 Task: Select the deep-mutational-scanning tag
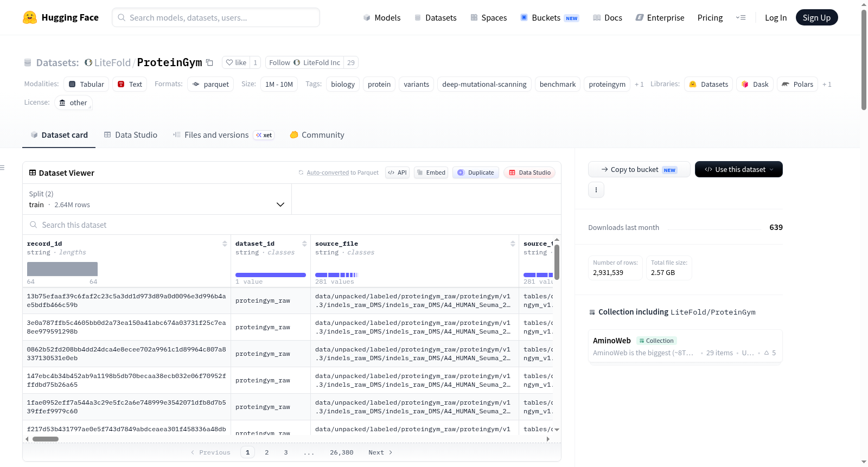484,84
